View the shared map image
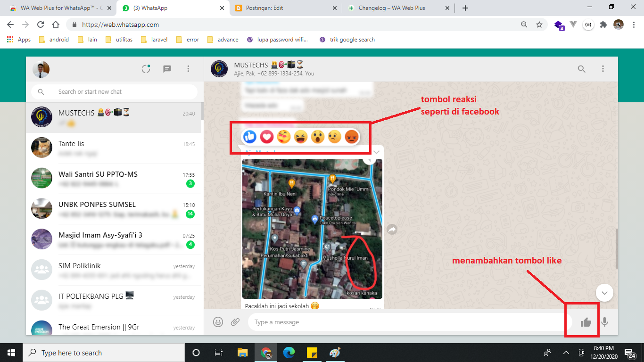The height and width of the screenshot is (362, 644). point(312,229)
